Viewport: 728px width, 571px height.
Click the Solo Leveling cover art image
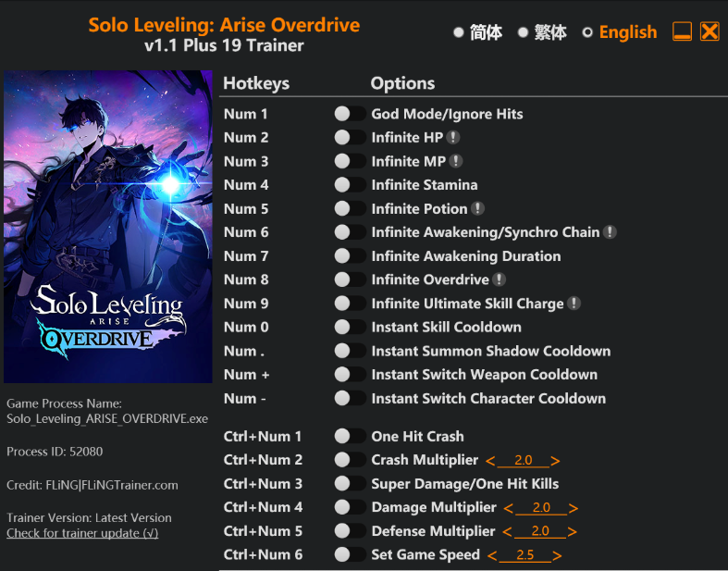pyautogui.click(x=108, y=227)
